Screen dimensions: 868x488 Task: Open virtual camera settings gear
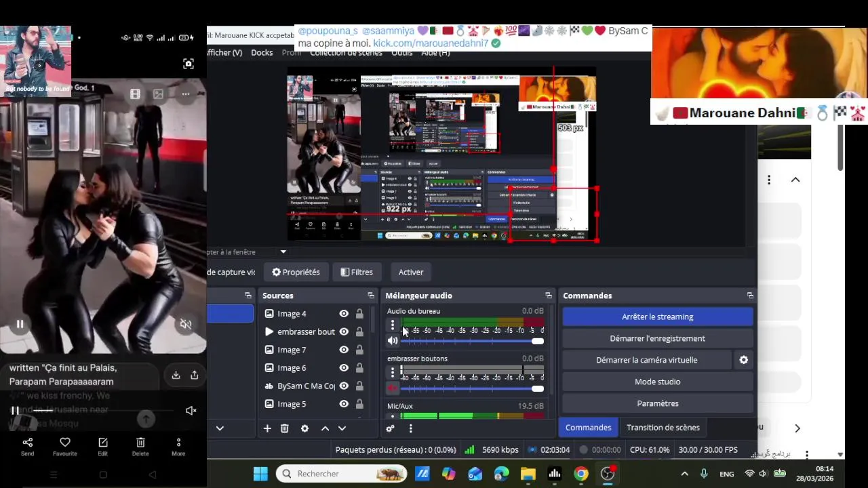744,360
